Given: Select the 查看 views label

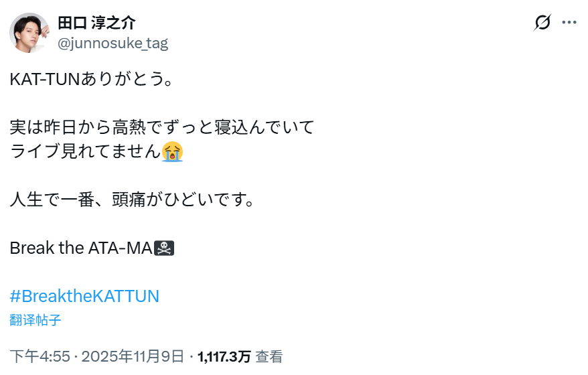Looking at the screenshot, I should [x=269, y=357].
